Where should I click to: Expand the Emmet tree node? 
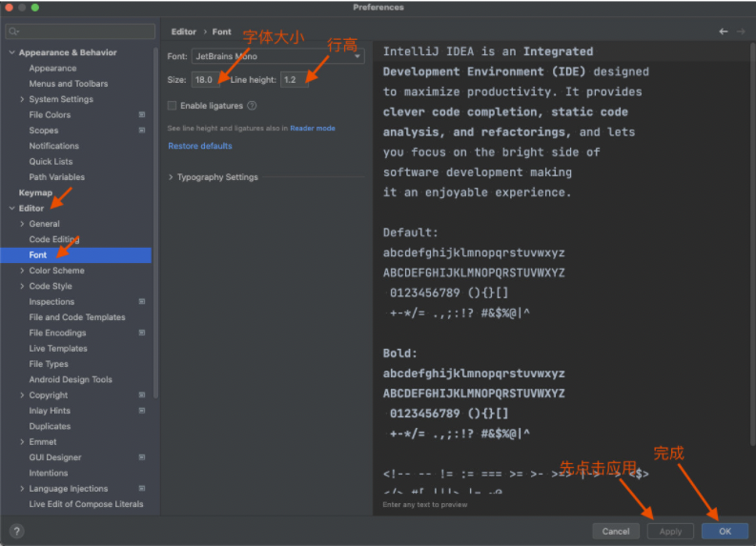click(22, 442)
